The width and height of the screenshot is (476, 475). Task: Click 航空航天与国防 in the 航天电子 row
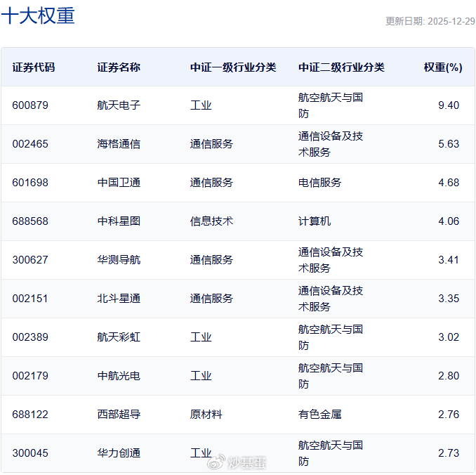331,105
